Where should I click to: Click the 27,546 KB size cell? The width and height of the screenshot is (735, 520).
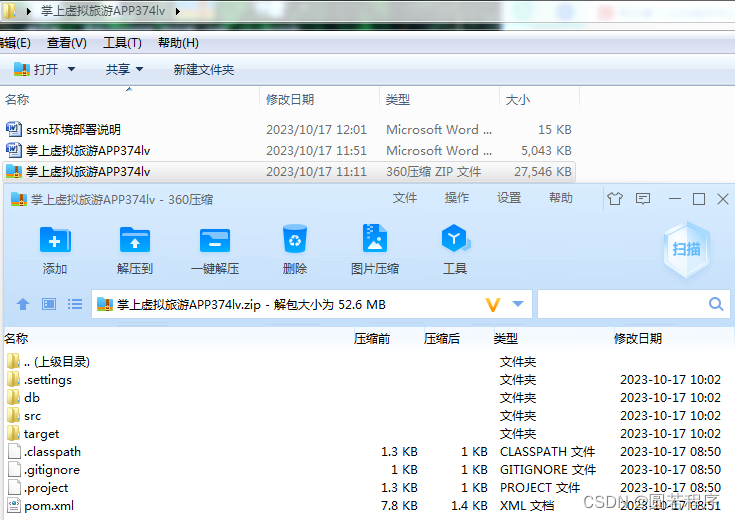543,172
